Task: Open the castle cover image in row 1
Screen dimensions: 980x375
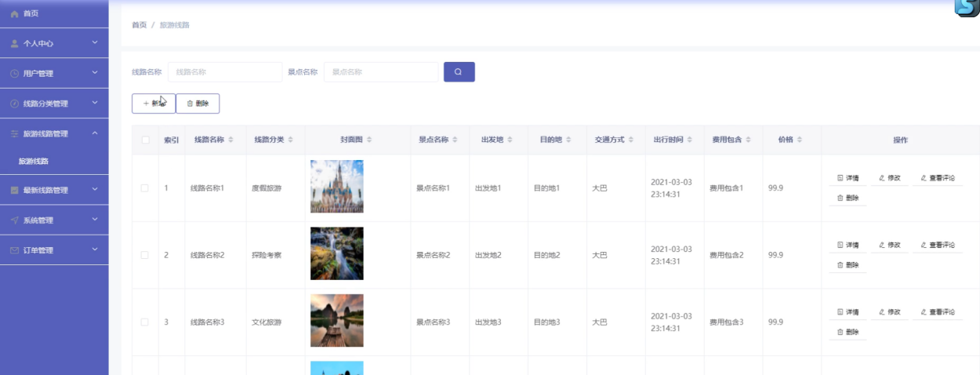Action: (337, 187)
